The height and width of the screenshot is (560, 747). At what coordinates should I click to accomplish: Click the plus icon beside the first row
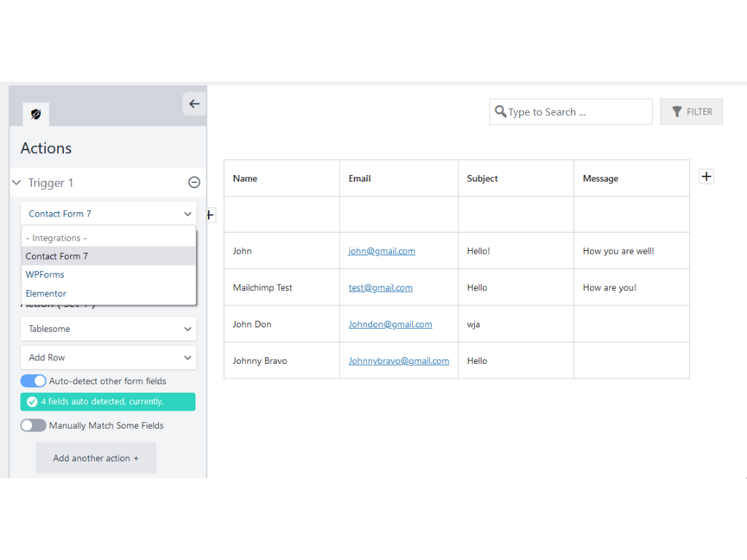pos(210,215)
